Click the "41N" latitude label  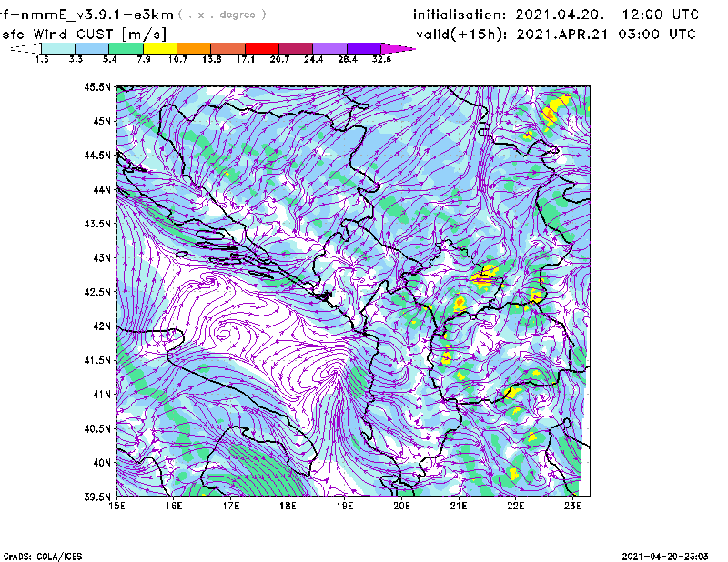click(102, 395)
